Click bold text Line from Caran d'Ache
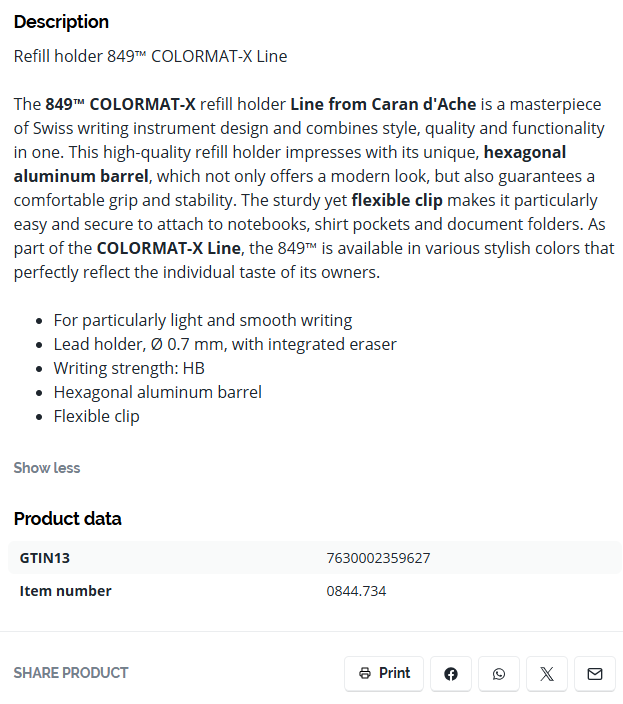Screen dimensions: 623x704 coord(383,104)
